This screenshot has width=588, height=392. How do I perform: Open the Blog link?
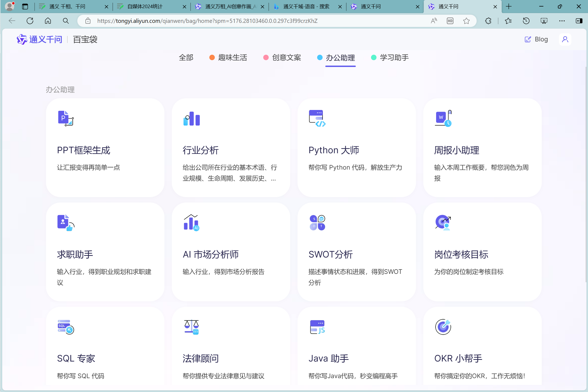tap(536, 39)
